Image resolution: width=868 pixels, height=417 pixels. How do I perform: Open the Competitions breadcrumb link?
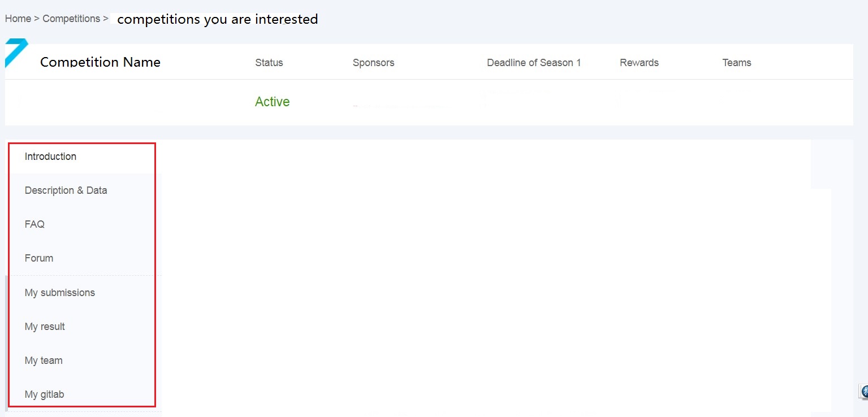click(71, 19)
